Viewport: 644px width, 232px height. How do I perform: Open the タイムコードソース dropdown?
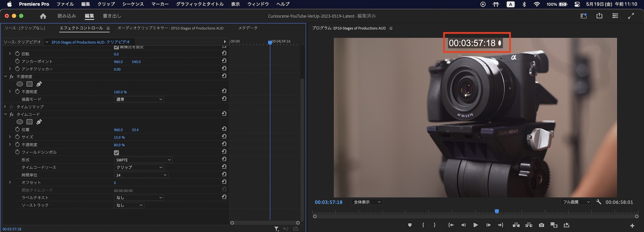139,167
